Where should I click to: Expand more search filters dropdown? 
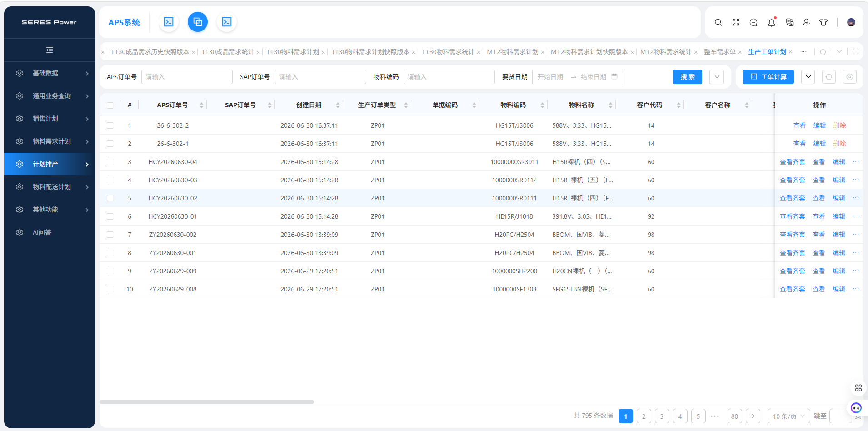click(717, 77)
